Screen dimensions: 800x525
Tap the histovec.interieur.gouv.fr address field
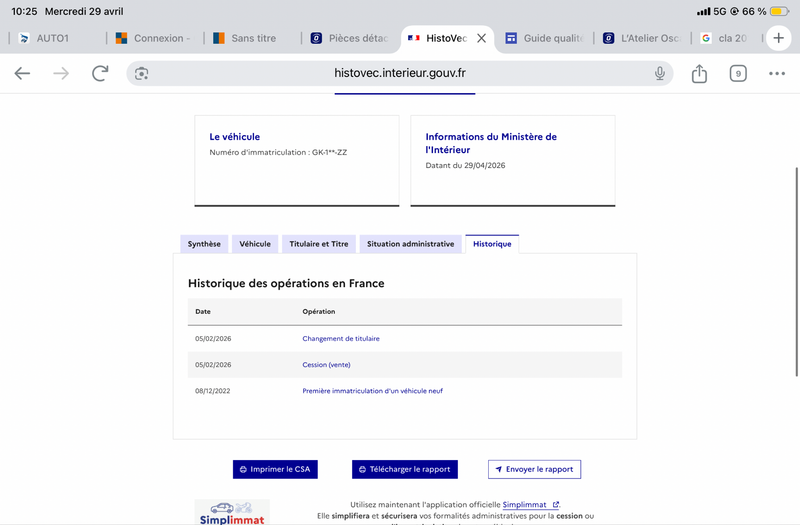coord(399,73)
